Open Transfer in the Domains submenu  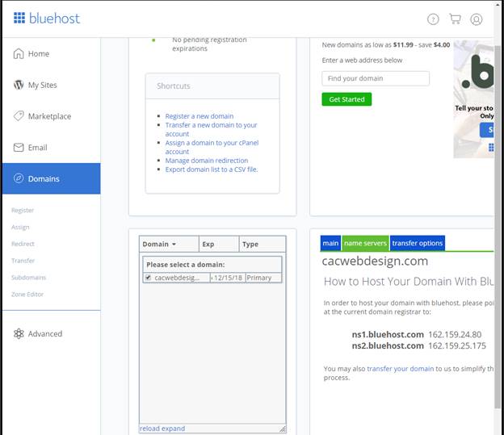(x=23, y=261)
